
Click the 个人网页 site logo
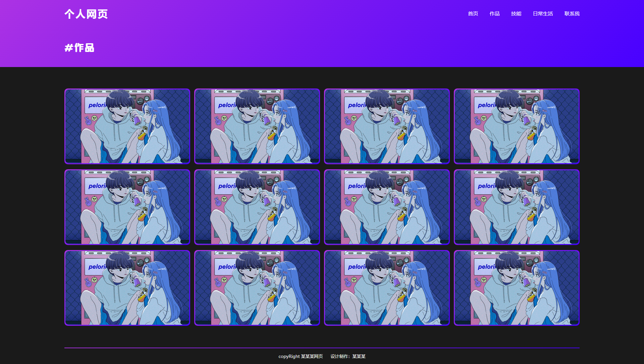pos(86,14)
